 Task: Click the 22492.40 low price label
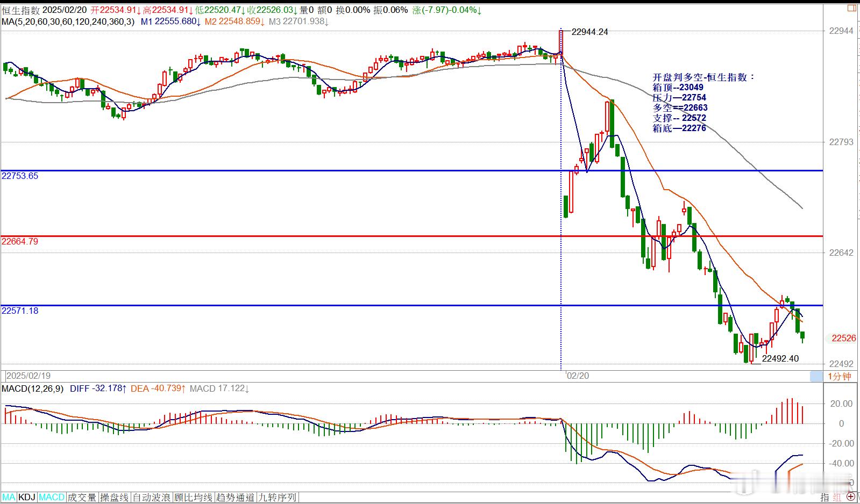pyautogui.click(x=780, y=358)
